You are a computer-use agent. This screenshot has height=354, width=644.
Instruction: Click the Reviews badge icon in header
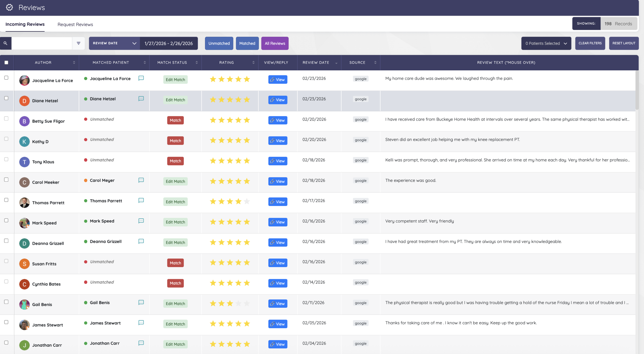pyautogui.click(x=9, y=7)
